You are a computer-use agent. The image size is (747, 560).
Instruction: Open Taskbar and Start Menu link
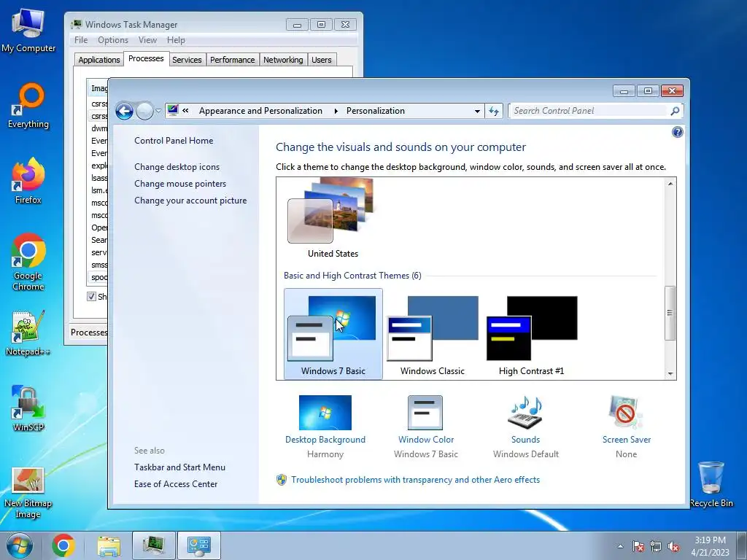[179, 467]
